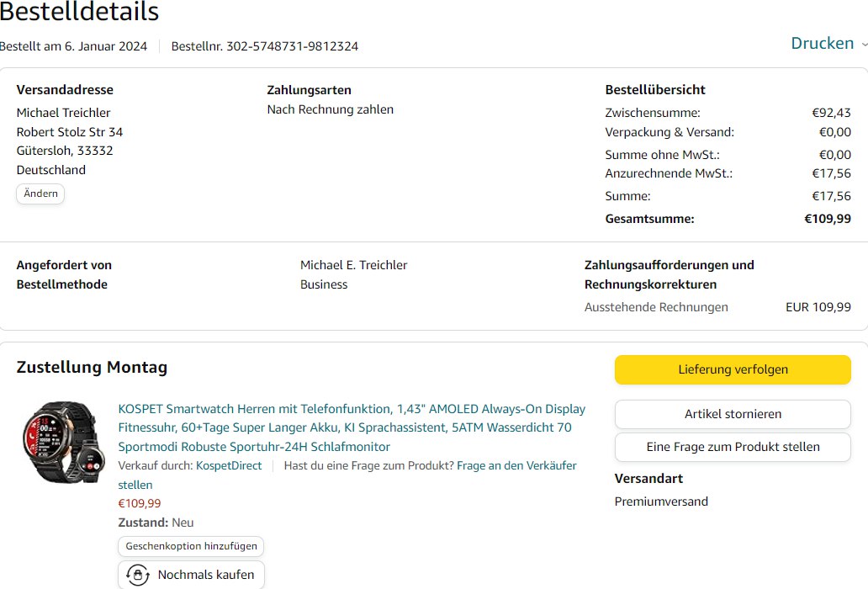The width and height of the screenshot is (868, 589).
Task: Click the red €109,99 item price
Action: click(140, 503)
